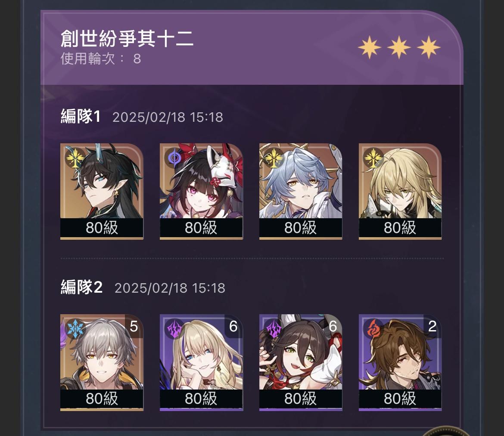Click the Imaginary icon on blond-haired character

[373, 158]
